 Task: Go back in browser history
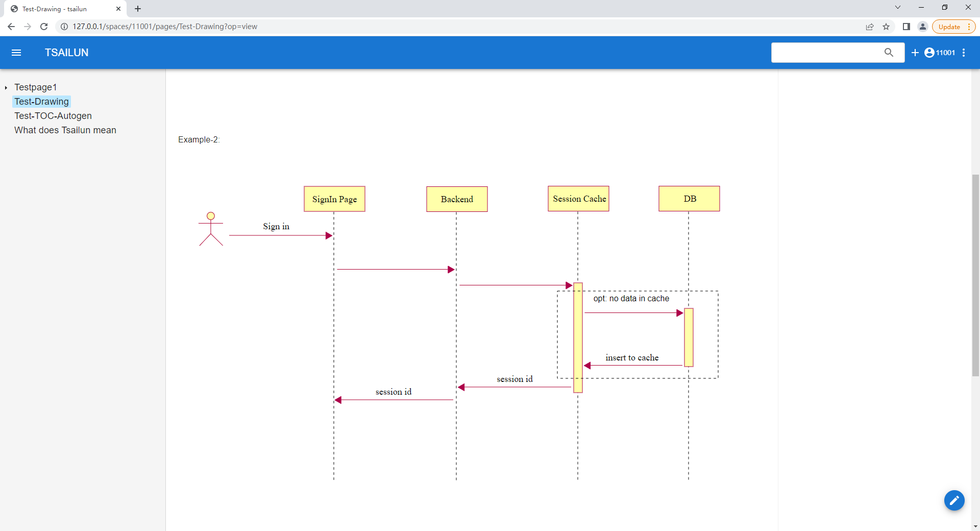(11, 27)
